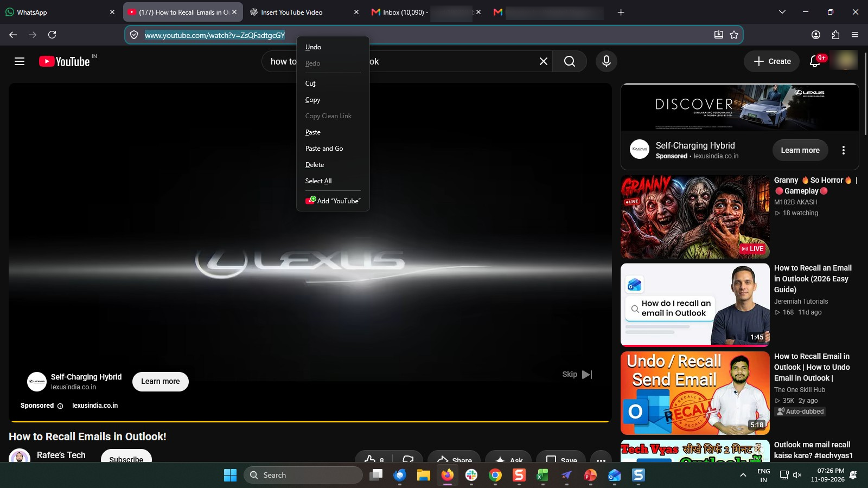Viewport: 868px width, 488px height.
Task: Skip the Lexus video ad
Action: coord(577,374)
